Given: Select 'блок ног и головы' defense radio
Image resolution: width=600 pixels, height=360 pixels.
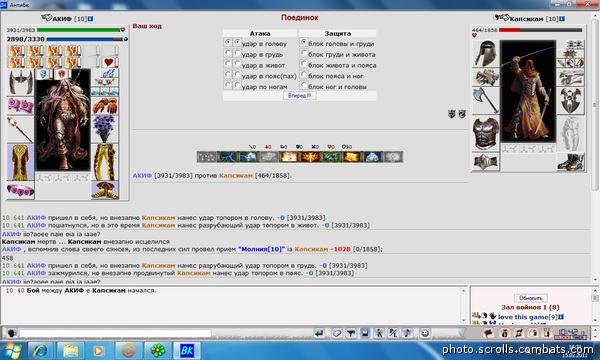Looking at the screenshot, I should (304, 85).
